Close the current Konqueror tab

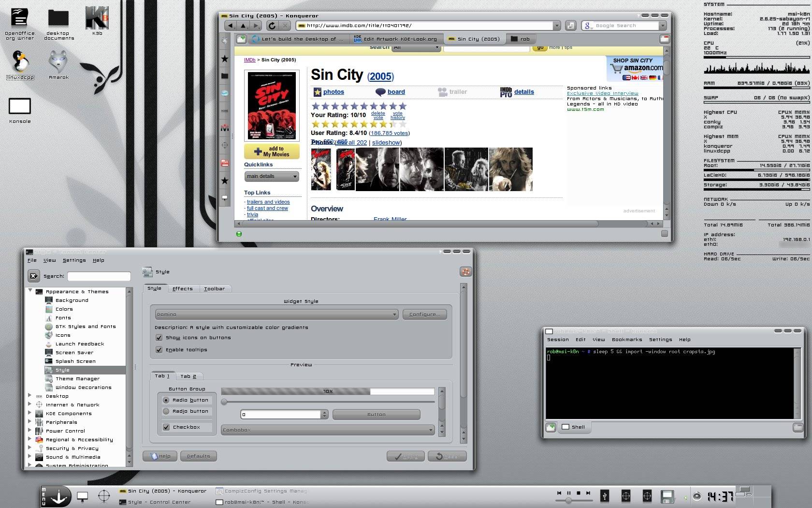tap(665, 39)
